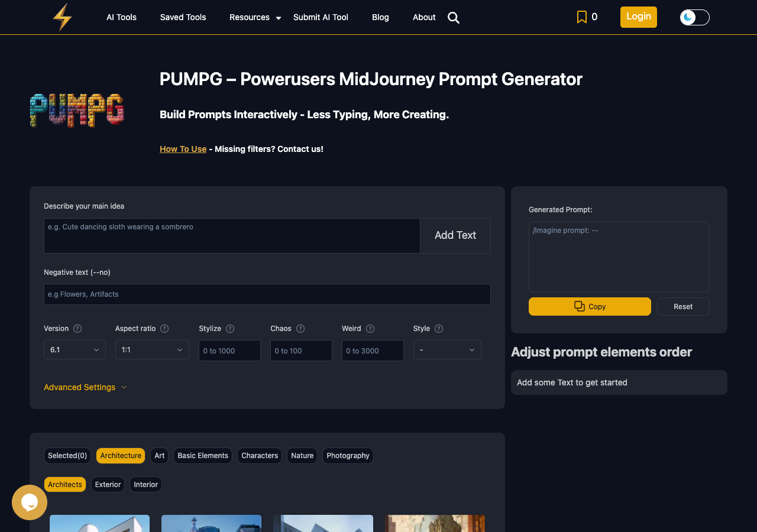
Task: Click the Add Text button
Action: [455, 235]
